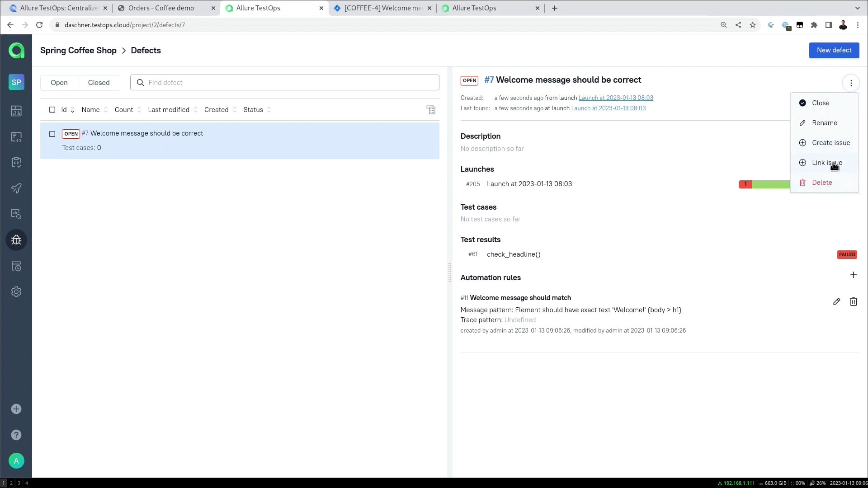Open project Settings gear in sidebar

(16, 292)
